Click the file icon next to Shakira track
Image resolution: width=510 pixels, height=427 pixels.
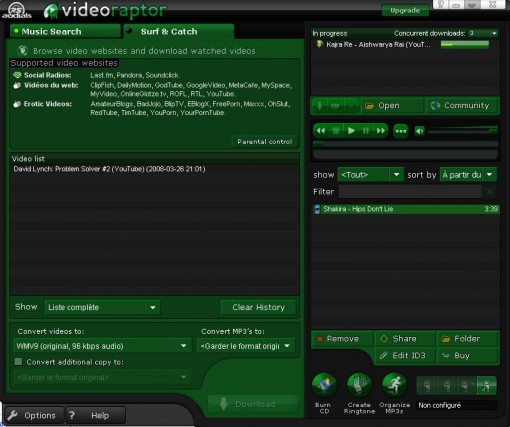pyautogui.click(x=317, y=209)
